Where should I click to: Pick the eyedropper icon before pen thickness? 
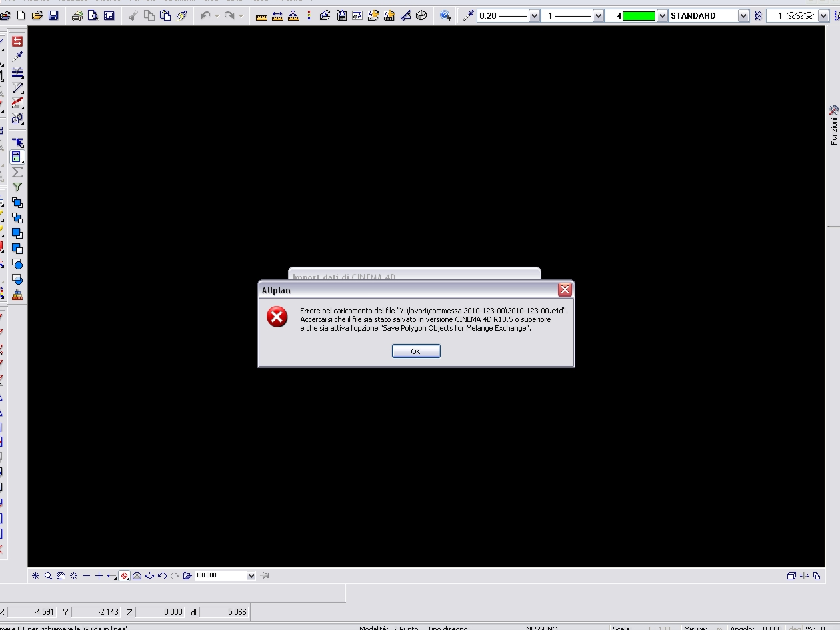[x=469, y=15]
